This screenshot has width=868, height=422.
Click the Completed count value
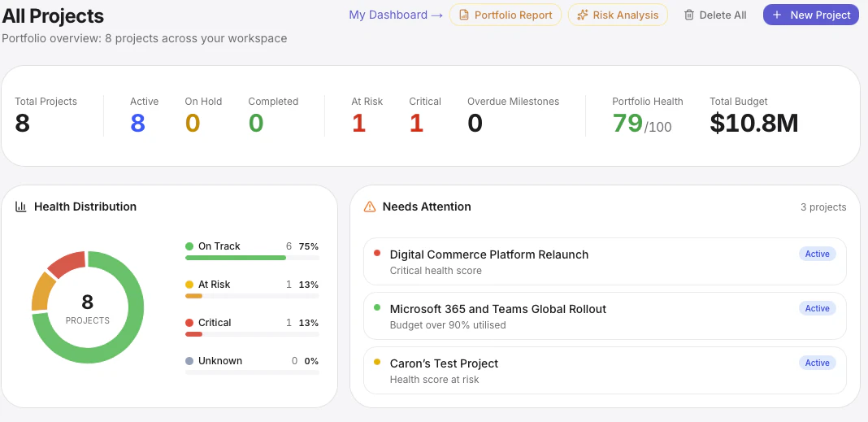pos(256,123)
